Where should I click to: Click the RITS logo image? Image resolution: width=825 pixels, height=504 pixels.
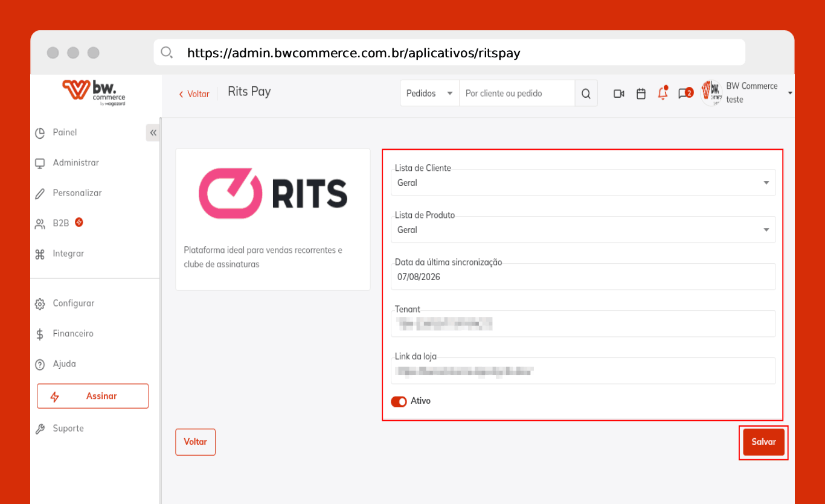coord(273,193)
